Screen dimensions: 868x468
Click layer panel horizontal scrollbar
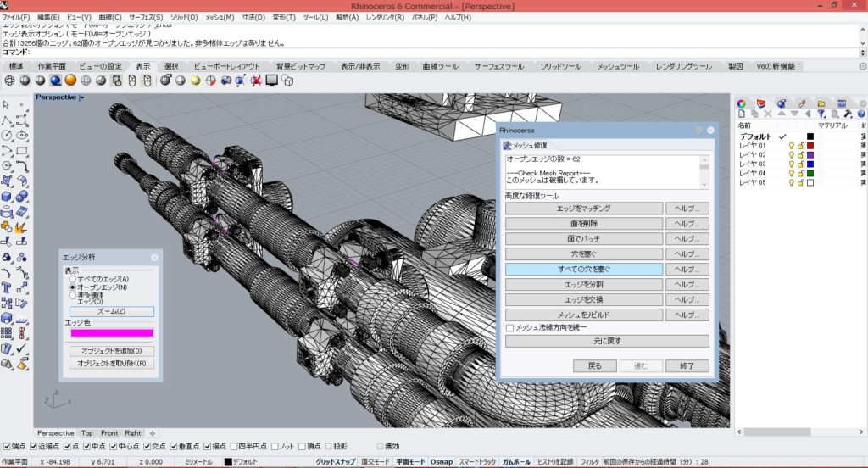click(777, 432)
